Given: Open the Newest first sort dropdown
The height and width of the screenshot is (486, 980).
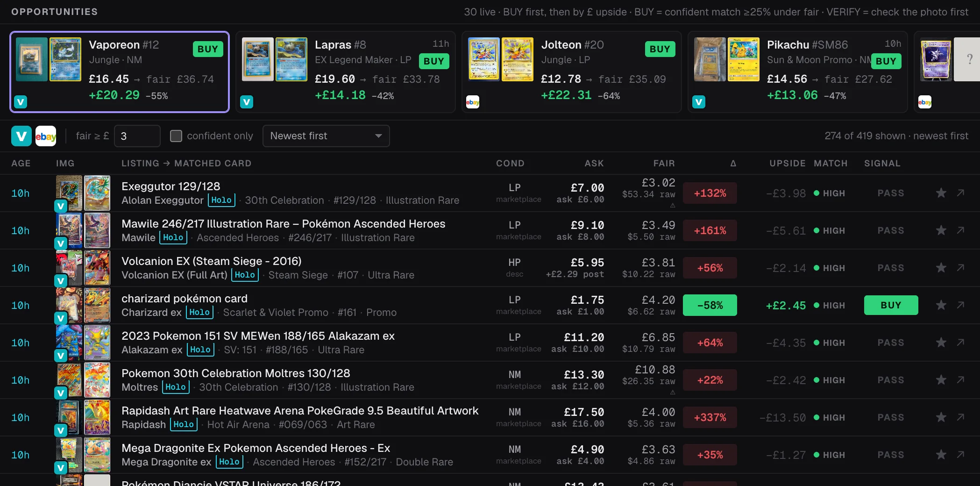Looking at the screenshot, I should (x=326, y=136).
